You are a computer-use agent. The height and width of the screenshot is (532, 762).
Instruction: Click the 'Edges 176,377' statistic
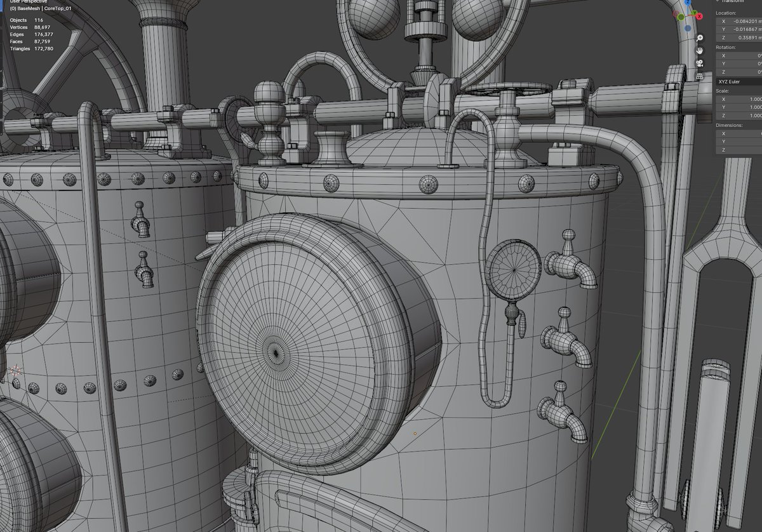coord(31,34)
